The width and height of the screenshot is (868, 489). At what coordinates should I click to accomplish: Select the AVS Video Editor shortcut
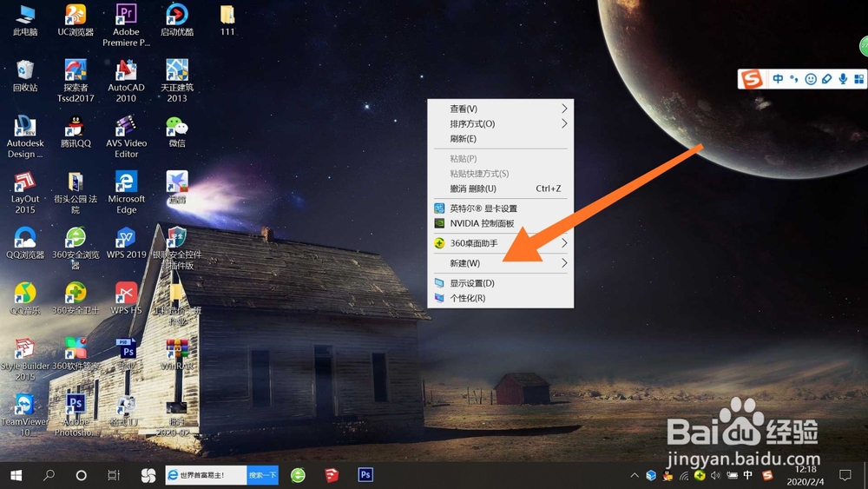tap(126, 136)
